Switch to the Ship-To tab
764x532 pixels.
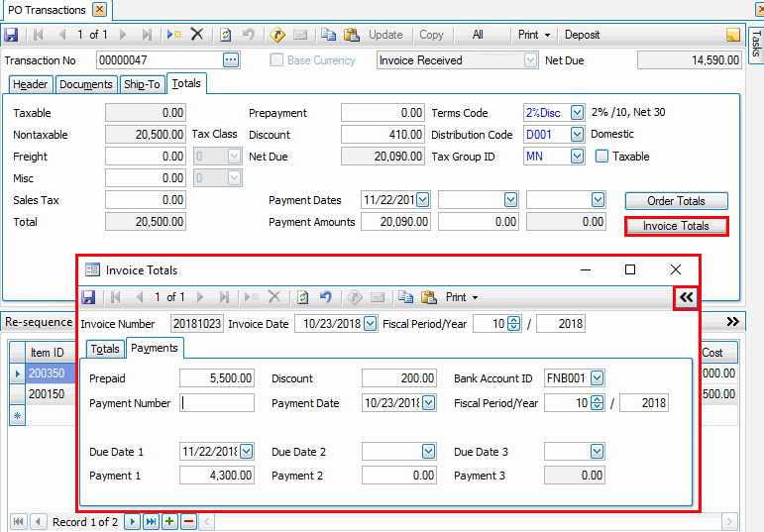point(142,85)
